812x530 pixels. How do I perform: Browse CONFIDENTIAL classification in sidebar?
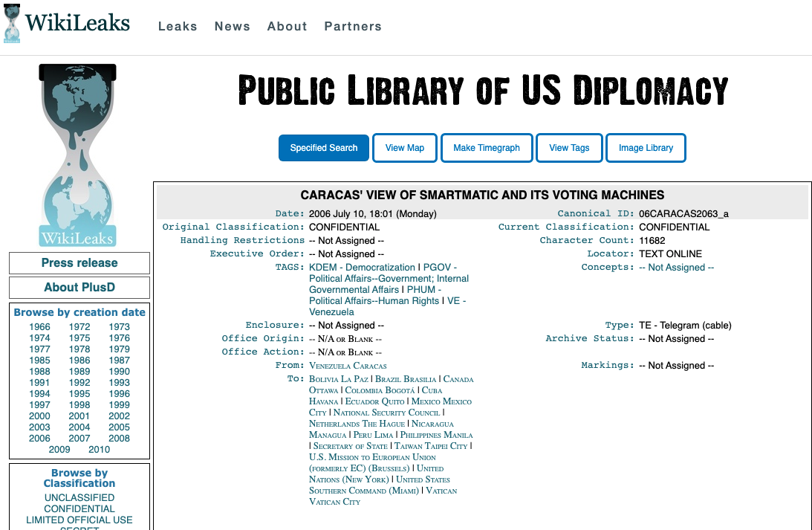(79, 508)
